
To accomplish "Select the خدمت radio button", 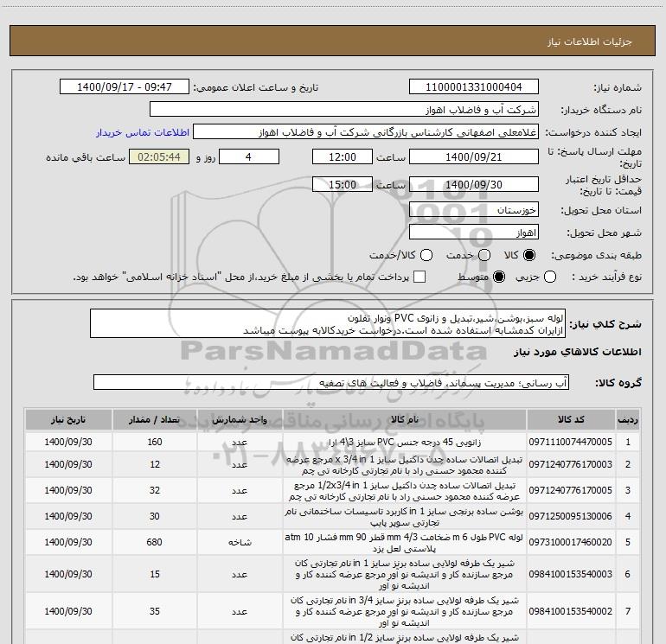I will (484, 255).
